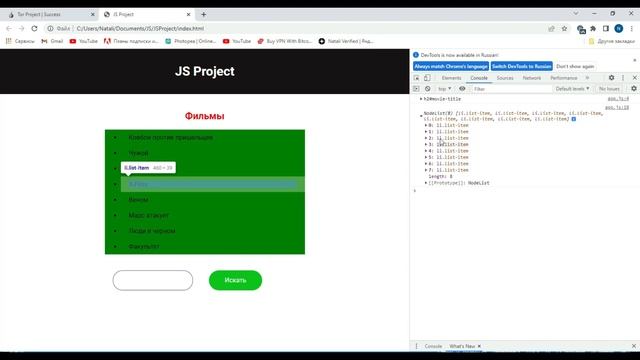Click Always match Chrome's language
This screenshot has height=360, width=640.
point(451,66)
